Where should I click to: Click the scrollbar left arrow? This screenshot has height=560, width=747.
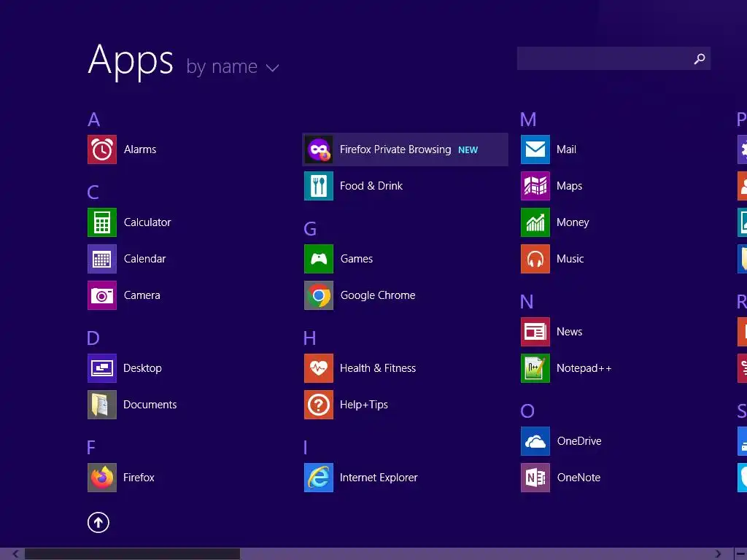pos(16,554)
